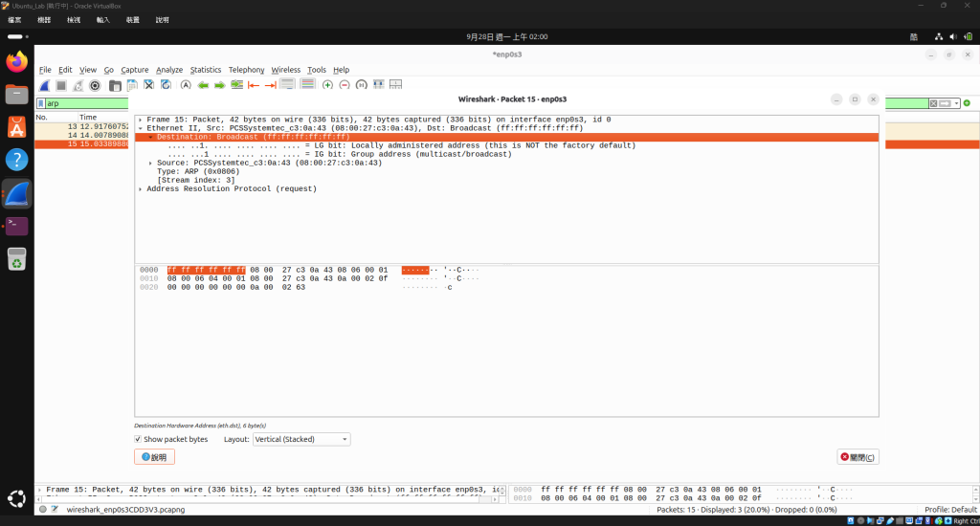Screen dimensions: 980x526
Task: Open Files manager in the dock
Action: [x=17, y=95]
